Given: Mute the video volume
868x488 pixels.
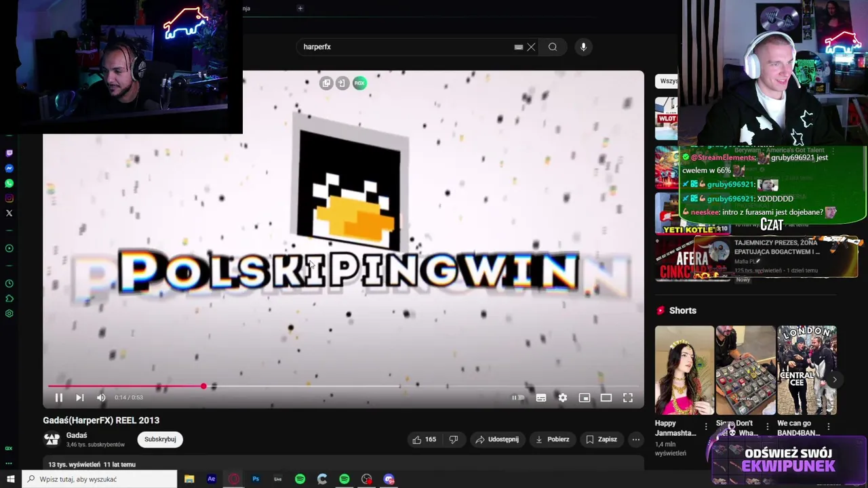Looking at the screenshot, I should tap(101, 398).
